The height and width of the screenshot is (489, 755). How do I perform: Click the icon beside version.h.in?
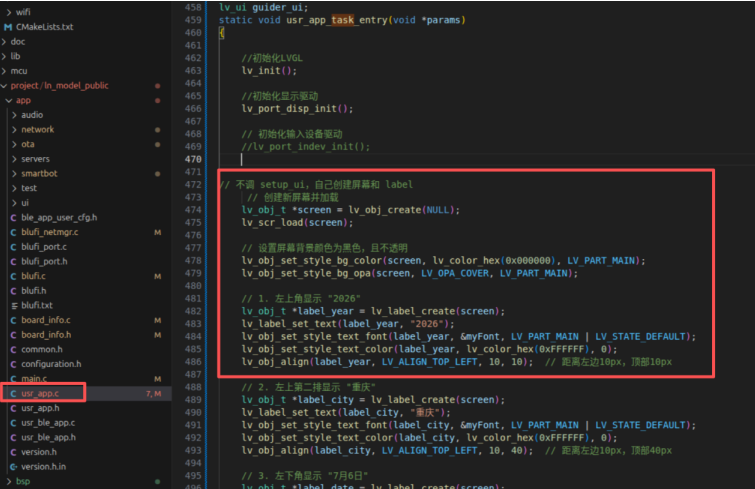pyautogui.click(x=13, y=467)
